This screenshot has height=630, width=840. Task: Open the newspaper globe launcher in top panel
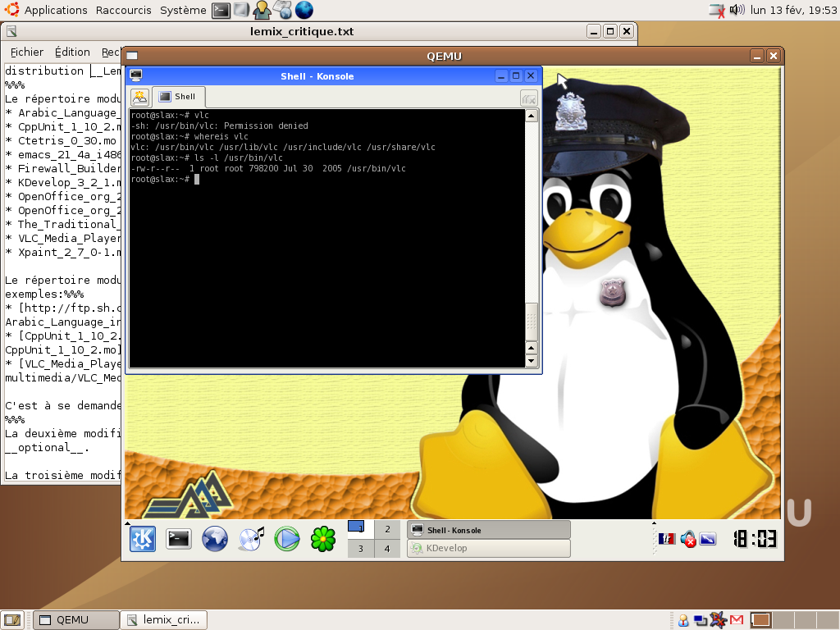282,10
